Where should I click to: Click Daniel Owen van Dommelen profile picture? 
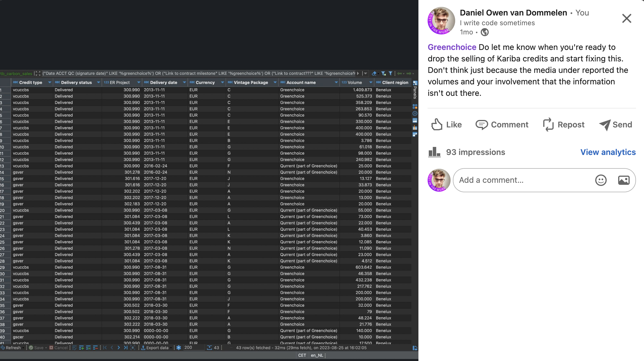click(x=441, y=21)
